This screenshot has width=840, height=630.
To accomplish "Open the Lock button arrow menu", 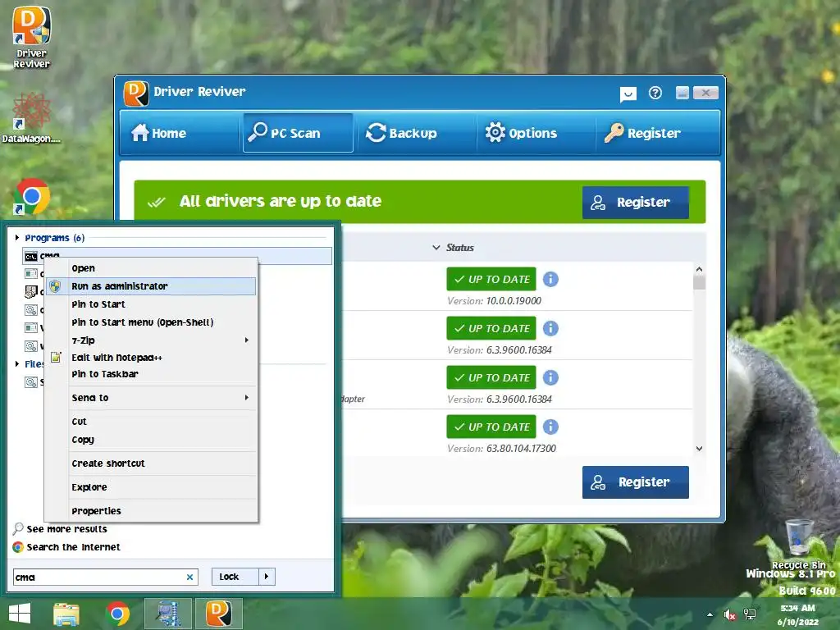I will click(x=267, y=577).
